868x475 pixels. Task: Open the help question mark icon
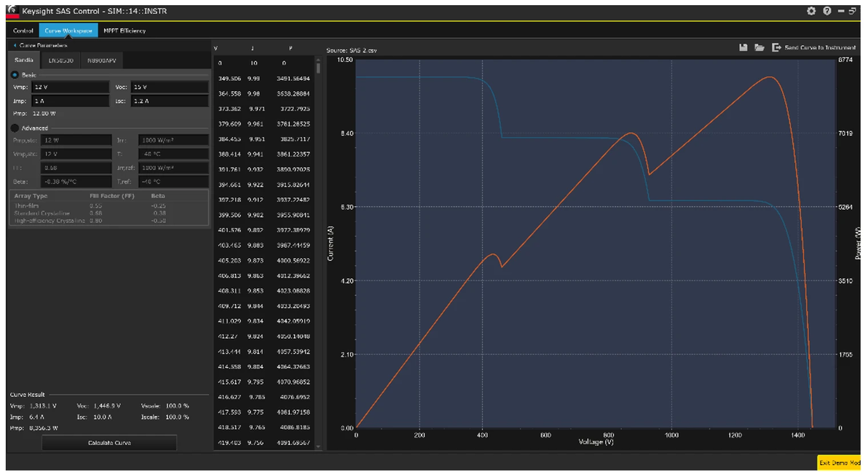[827, 11]
